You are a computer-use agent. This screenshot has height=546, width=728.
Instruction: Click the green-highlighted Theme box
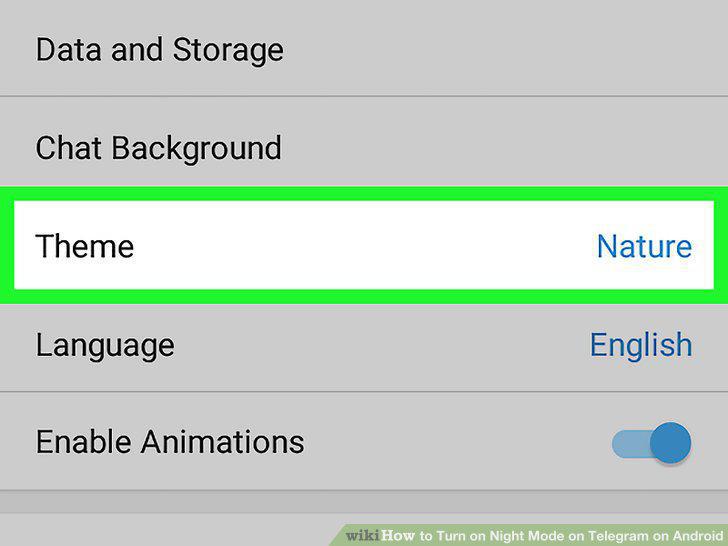point(364,245)
